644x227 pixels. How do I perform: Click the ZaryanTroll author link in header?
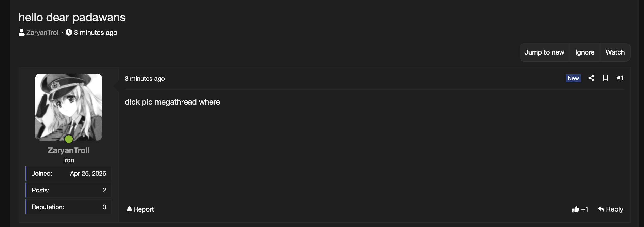click(x=43, y=33)
